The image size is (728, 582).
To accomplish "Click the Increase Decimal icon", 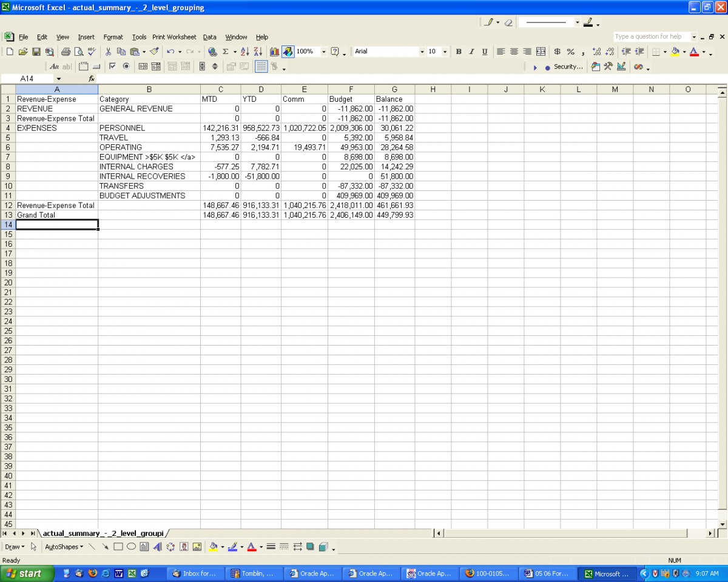I will click(597, 52).
